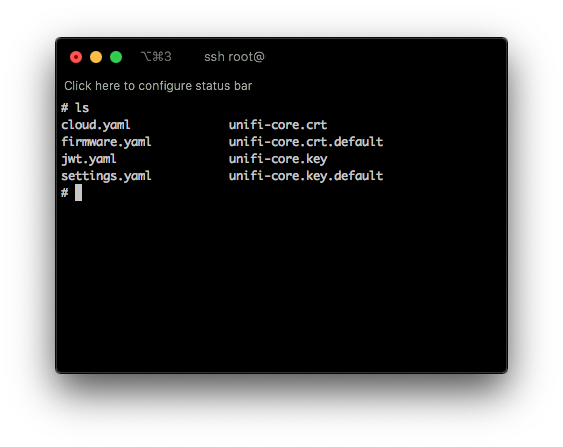Click the "ssh root@" window title
Viewport: 563px width, 447px height.
pyautogui.click(x=234, y=57)
